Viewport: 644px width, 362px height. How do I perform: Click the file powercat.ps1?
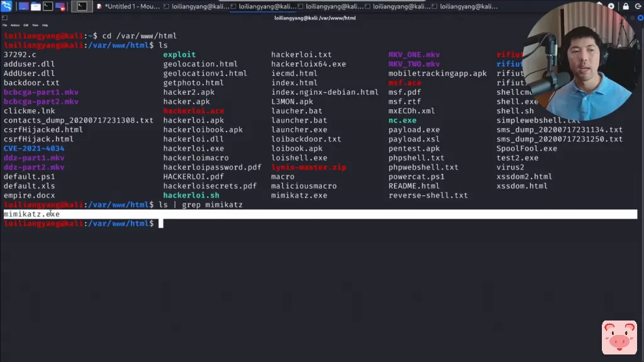[x=416, y=177]
